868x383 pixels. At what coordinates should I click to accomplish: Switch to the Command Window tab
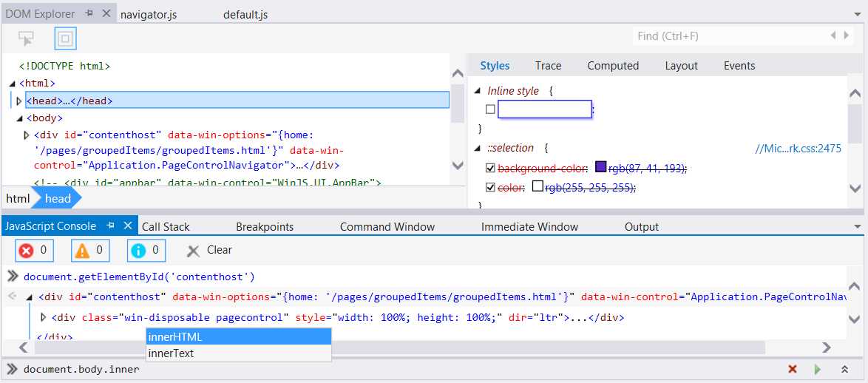click(x=387, y=227)
